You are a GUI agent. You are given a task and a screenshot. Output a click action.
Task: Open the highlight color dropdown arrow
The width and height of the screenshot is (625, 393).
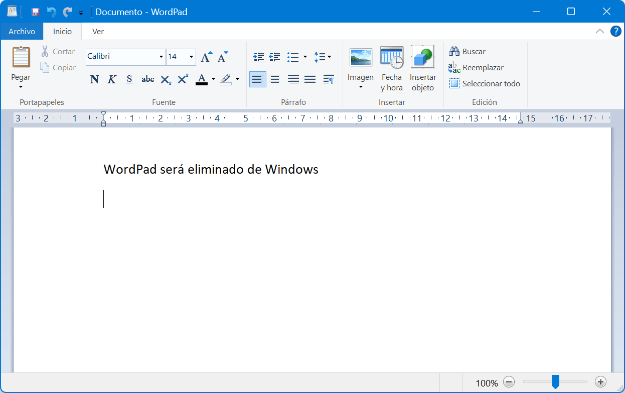[x=238, y=79]
